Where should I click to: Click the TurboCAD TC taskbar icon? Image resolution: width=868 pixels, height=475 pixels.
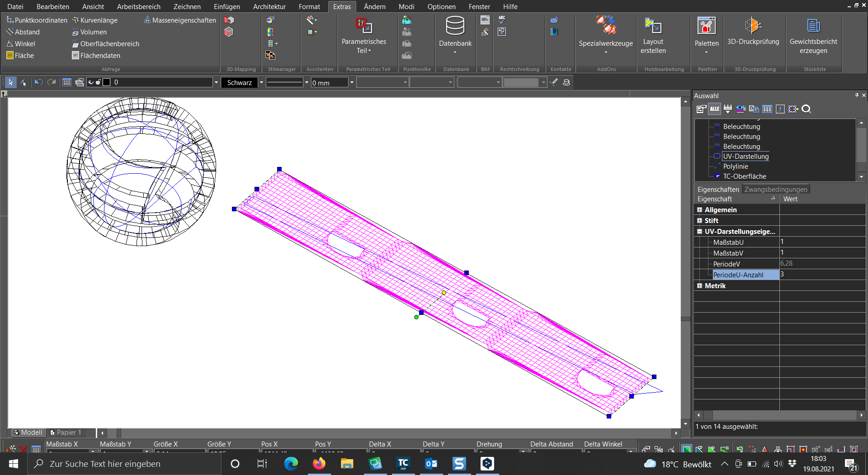[x=403, y=464]
